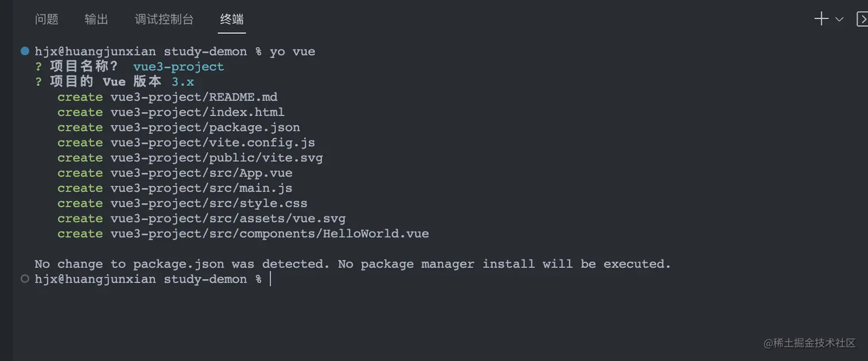
Task: Open vue3-project/package.json path in output
Action: point(206,127)
